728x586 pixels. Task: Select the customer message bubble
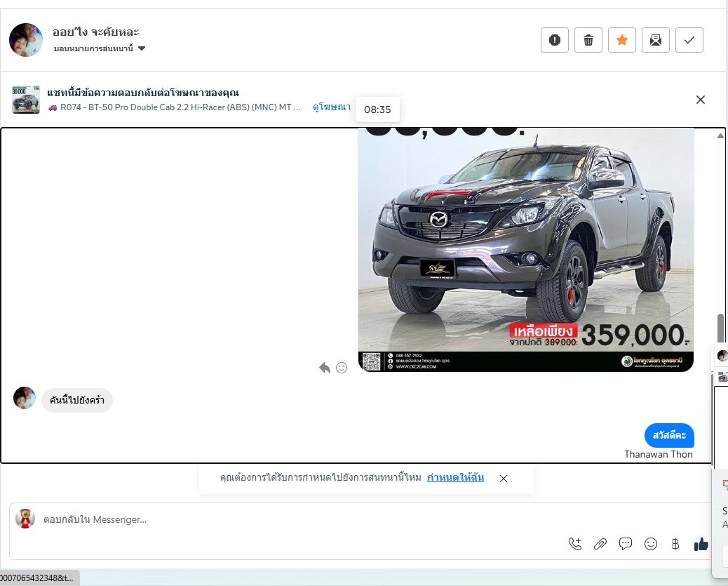(x=77, y=400)
